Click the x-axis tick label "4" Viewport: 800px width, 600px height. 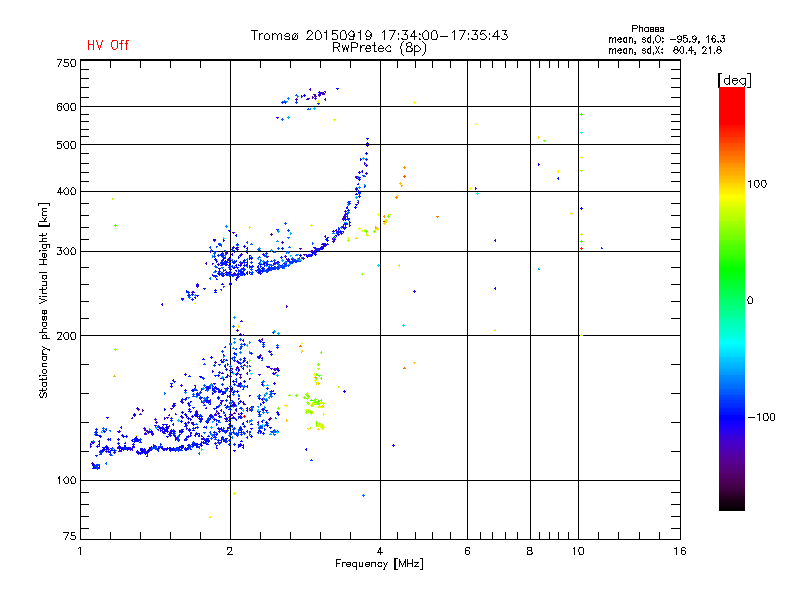380,551
